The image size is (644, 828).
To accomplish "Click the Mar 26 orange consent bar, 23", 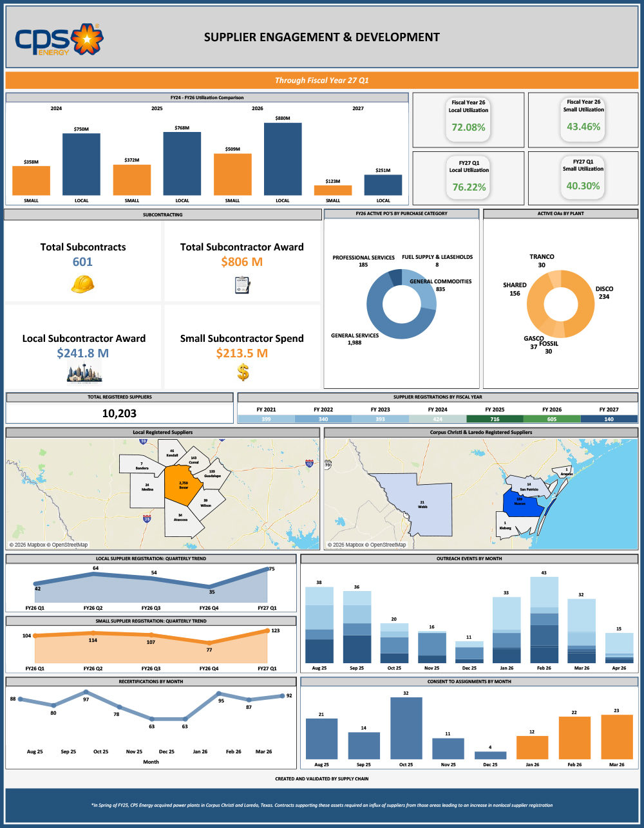I will (x=616, y=737).
